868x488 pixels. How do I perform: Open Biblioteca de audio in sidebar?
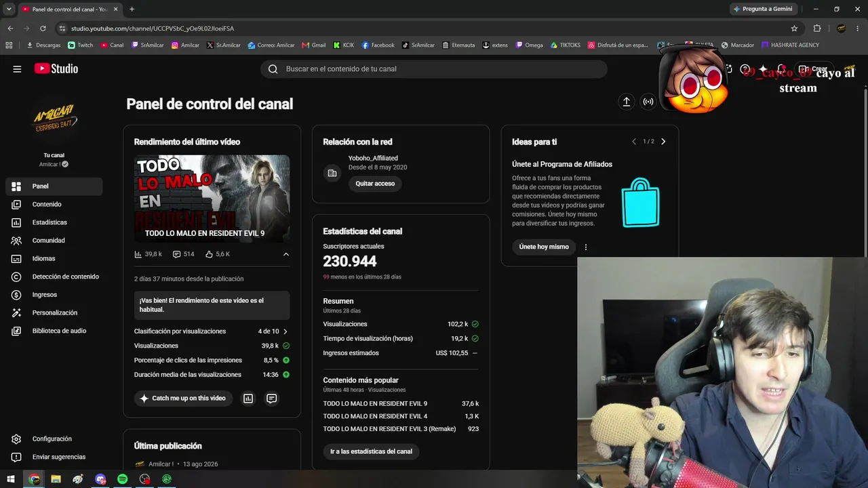[54, 331]
